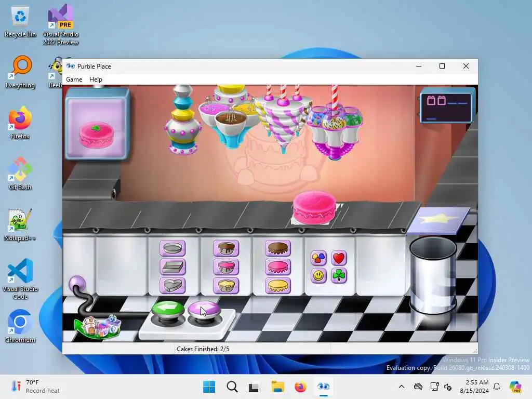This screenshot has width=532, height=399.
Task: Click the metal trash can
Action: click(x=433, y=275)
